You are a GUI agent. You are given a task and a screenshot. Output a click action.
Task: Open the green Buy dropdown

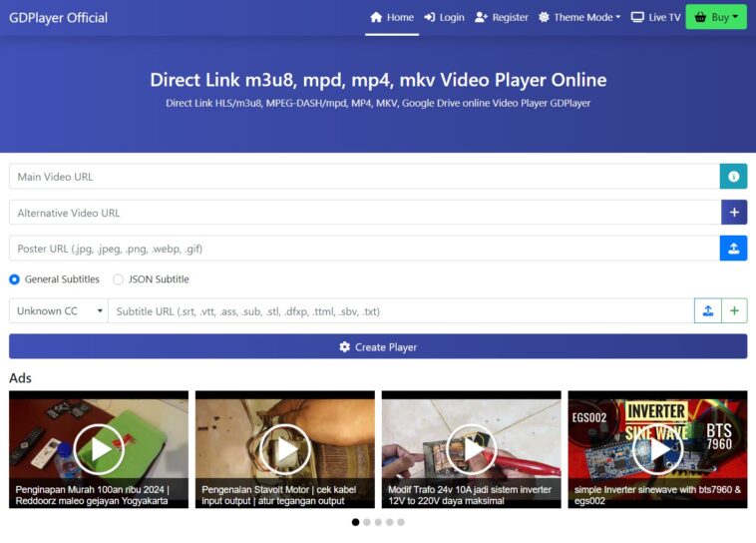pyautogui.click(x=715, y=17)
